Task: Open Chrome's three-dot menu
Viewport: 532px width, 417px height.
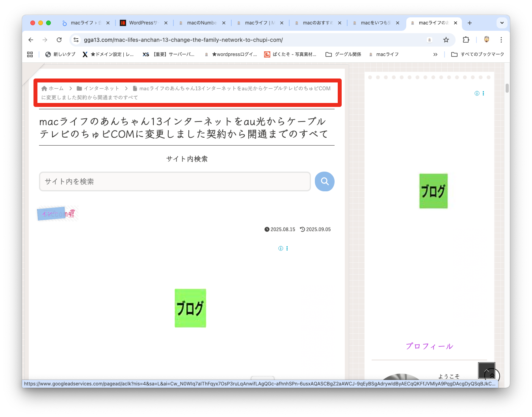Action: pyautogui.click(x=501, y=40)
